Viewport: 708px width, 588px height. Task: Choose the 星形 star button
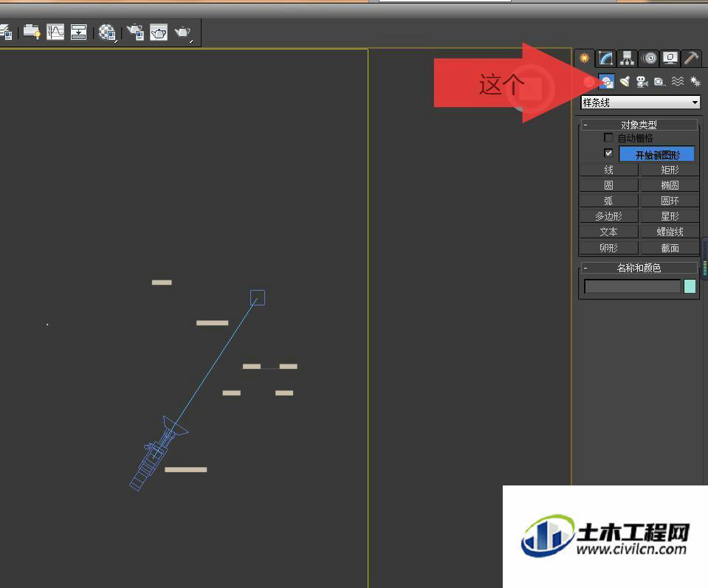click(670, 216)
